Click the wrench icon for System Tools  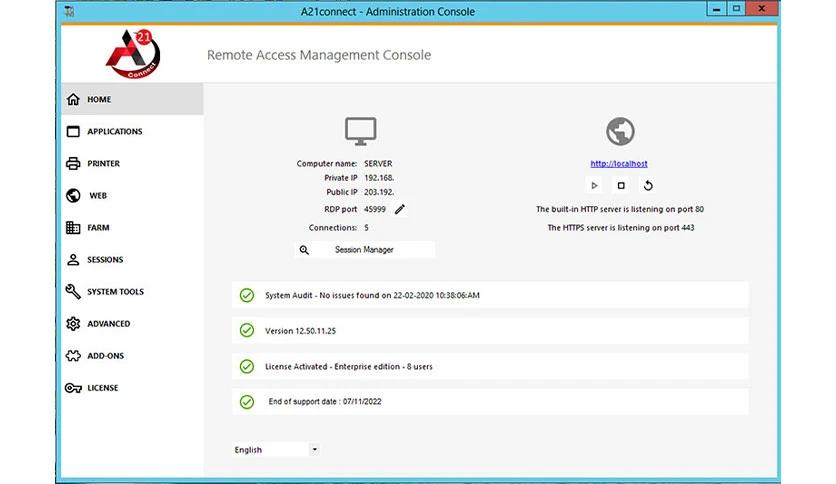coord(73,292)
